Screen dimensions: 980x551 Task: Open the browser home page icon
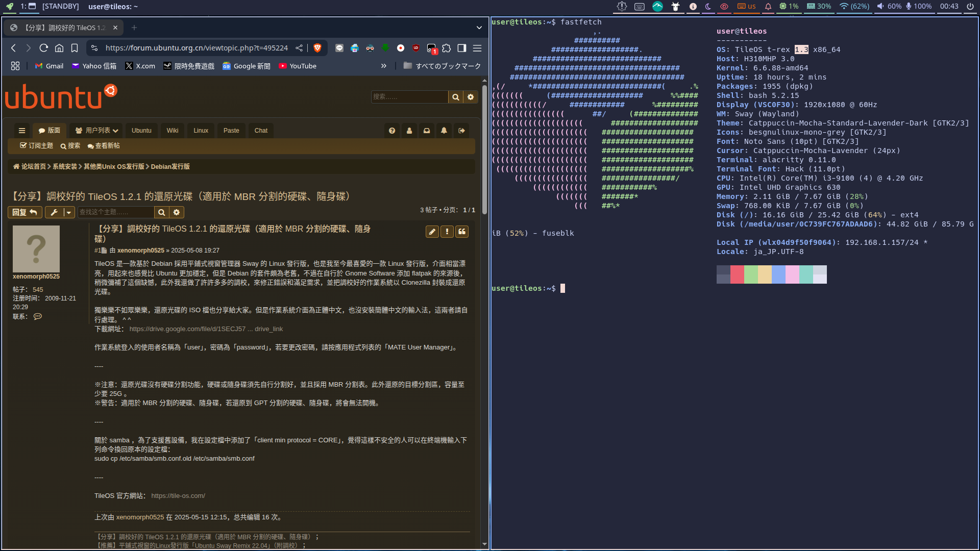(x=59, y=48)
